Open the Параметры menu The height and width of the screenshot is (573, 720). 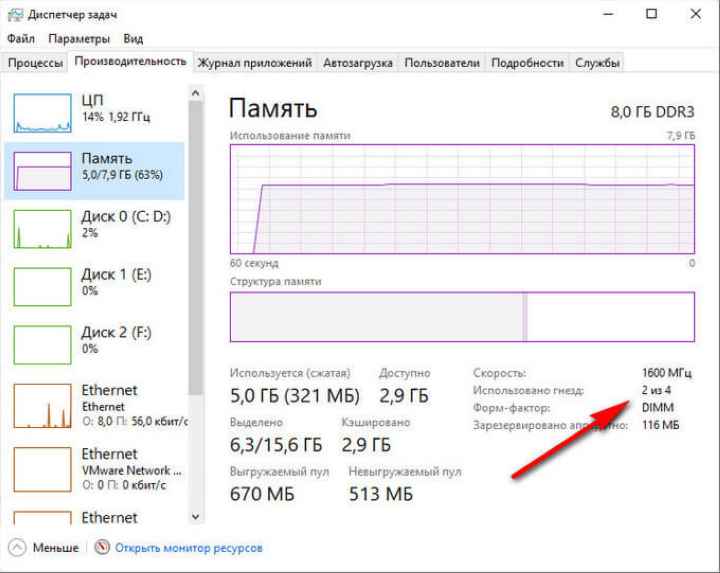[x=79, y=39]
